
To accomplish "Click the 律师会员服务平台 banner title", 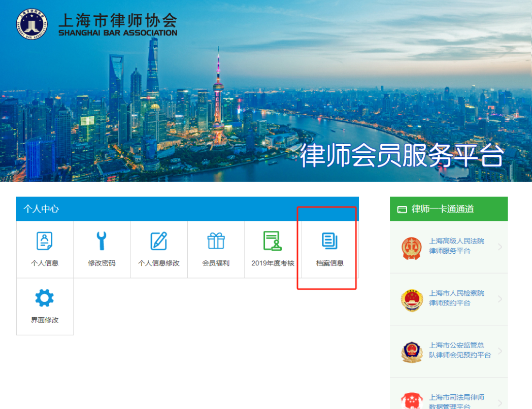I will (401, 156).
